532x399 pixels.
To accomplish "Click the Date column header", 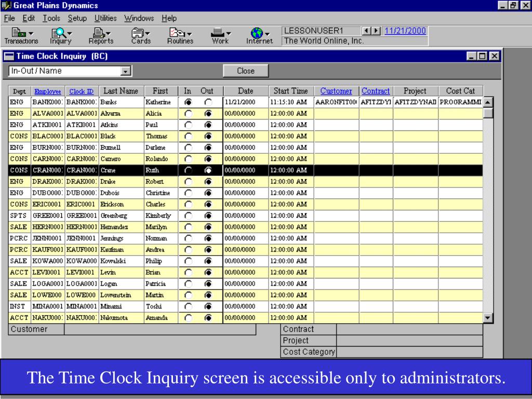I will pos(246,91).
